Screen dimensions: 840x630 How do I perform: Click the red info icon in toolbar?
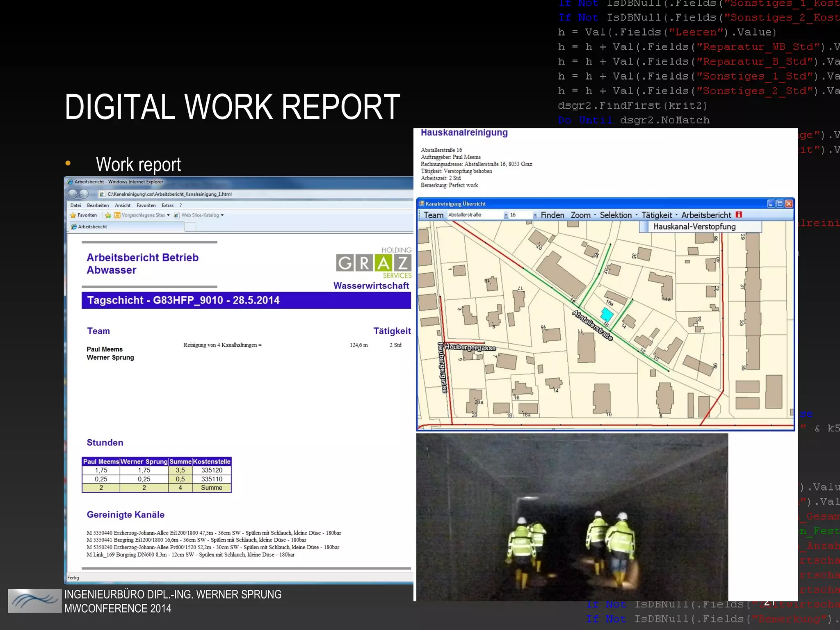(739, 215)
